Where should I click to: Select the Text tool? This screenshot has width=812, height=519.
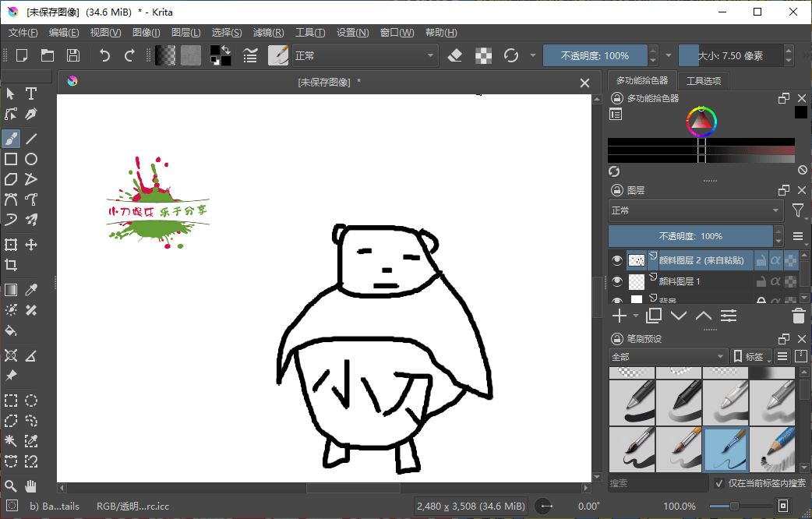point(31,94)
